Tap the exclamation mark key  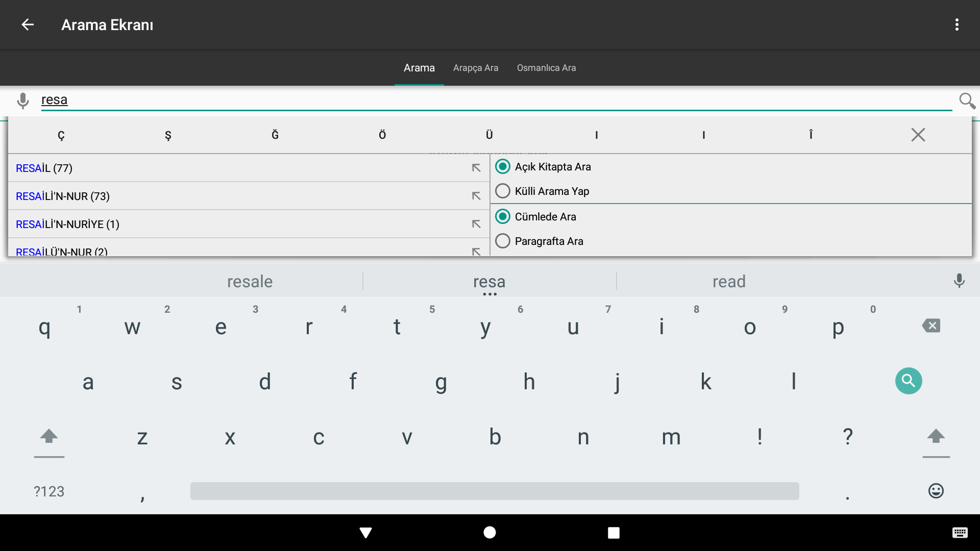point(759,437)
